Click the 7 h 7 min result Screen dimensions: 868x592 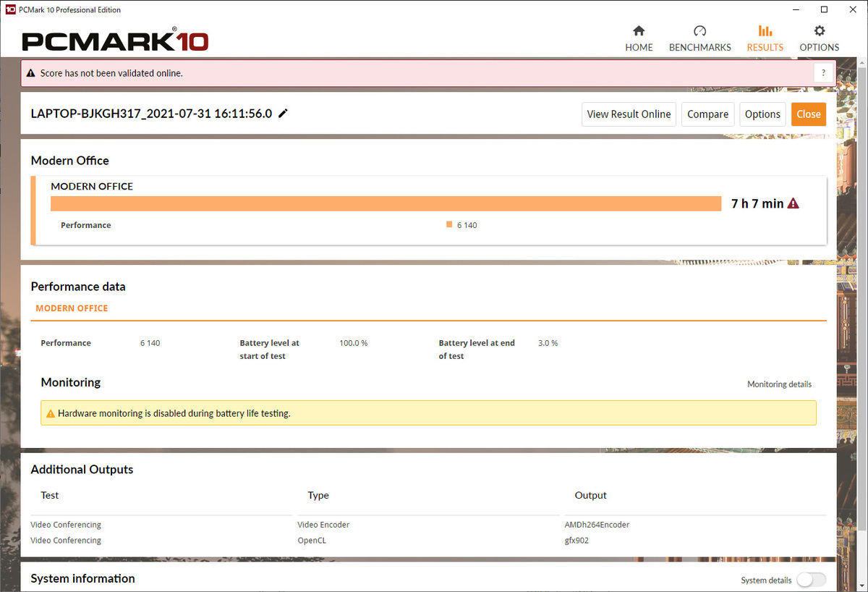point(757,203)
